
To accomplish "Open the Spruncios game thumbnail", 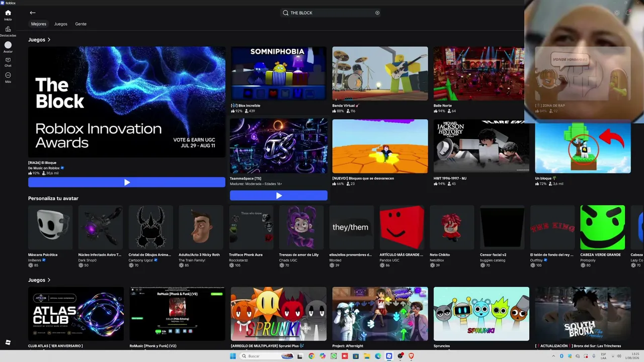I will 481,314.
